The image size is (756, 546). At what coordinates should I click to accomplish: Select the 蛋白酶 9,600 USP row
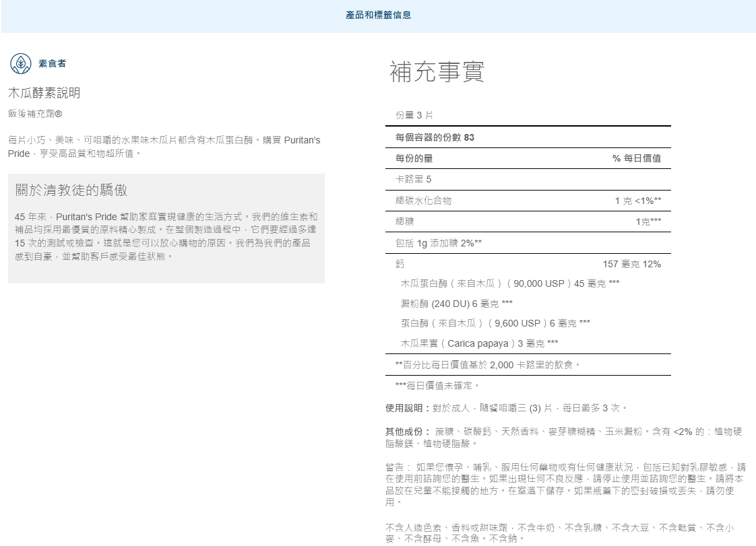point(495,323)
